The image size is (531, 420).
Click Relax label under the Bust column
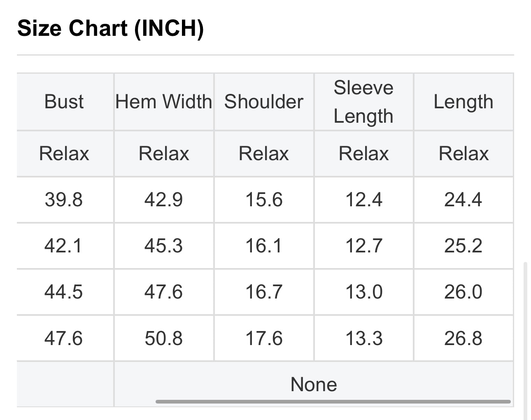tap(64, 154)
